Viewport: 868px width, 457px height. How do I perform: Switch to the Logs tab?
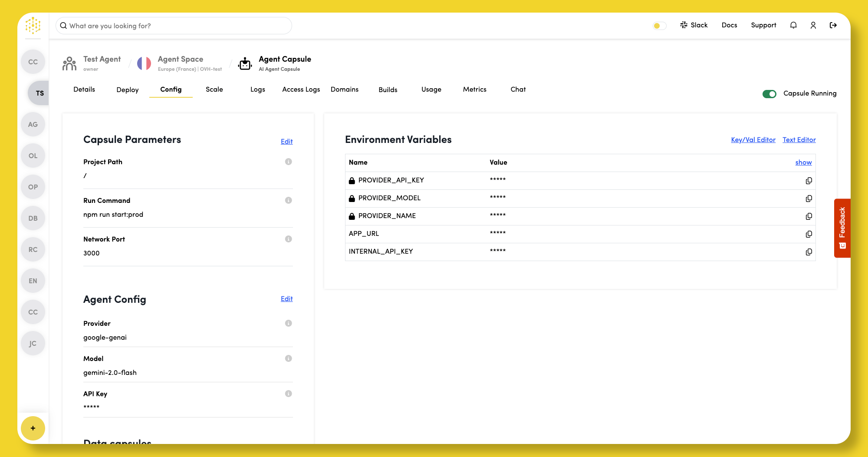coord(257,89)
